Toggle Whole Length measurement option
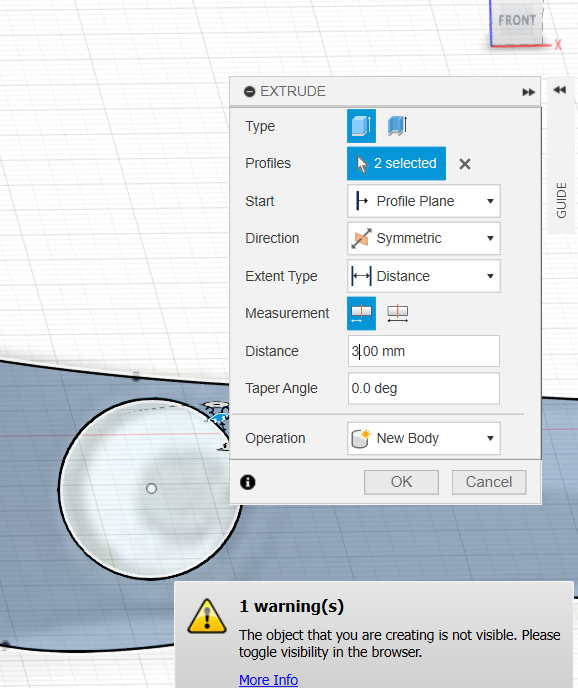 (x=398, y=313)
